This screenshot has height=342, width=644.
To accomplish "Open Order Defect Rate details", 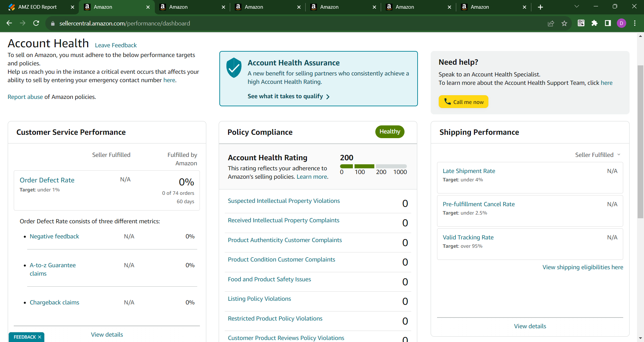I will click(x=47, y=180).
